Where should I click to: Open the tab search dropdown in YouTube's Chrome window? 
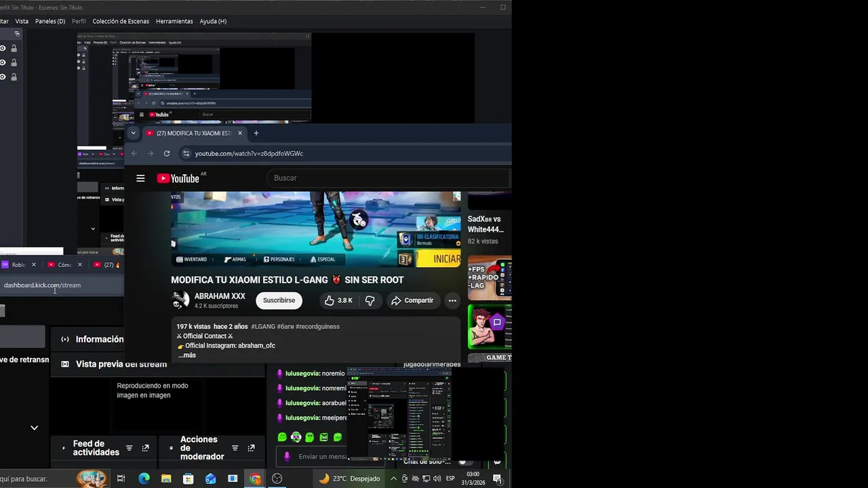pyautogui.click(x=134, y=133)
